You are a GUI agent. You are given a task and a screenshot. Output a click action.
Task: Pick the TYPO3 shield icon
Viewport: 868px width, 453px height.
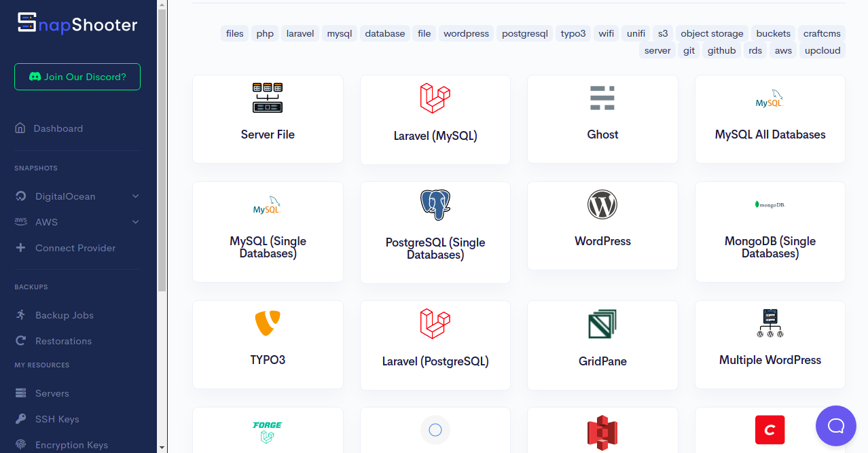click(x=268, y=323)
